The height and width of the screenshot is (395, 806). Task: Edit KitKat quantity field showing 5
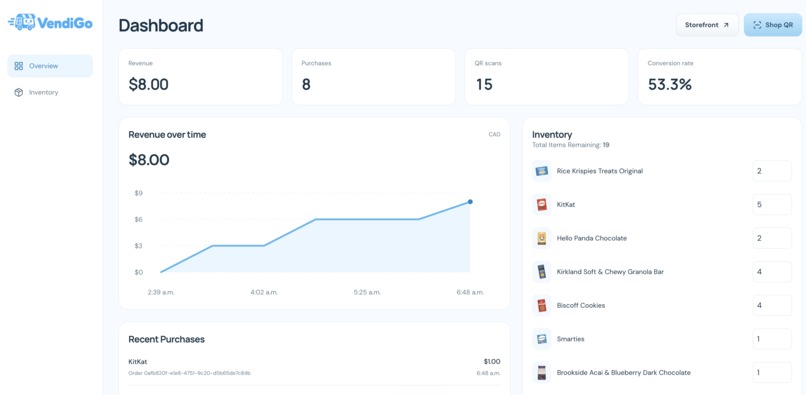click(772, 205)
